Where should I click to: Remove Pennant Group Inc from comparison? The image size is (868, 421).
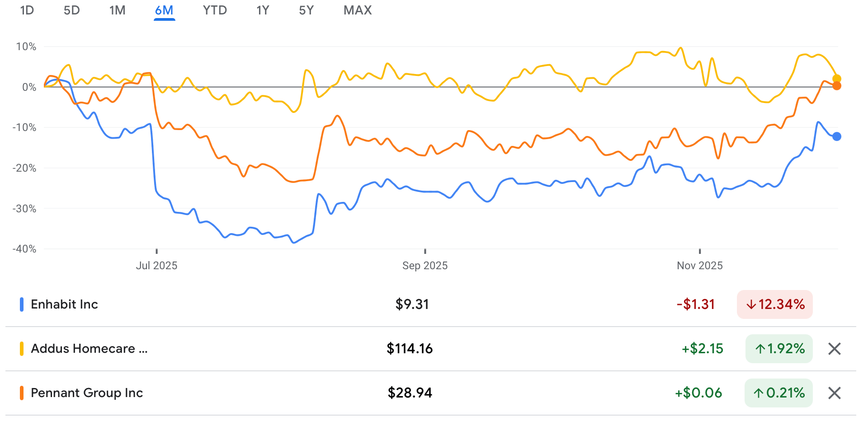(x=834, y=393)
